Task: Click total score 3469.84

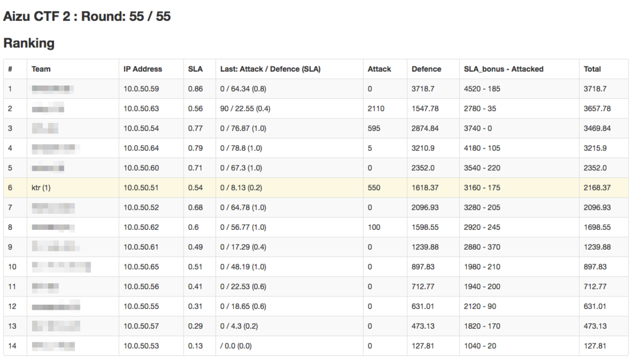Action: pyautogui.click(x=597, y=129)
